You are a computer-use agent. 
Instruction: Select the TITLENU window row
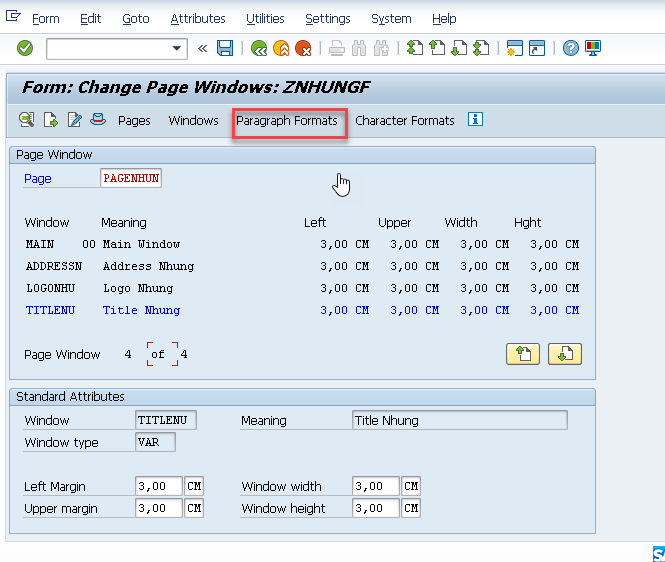[x=302, y=310]
